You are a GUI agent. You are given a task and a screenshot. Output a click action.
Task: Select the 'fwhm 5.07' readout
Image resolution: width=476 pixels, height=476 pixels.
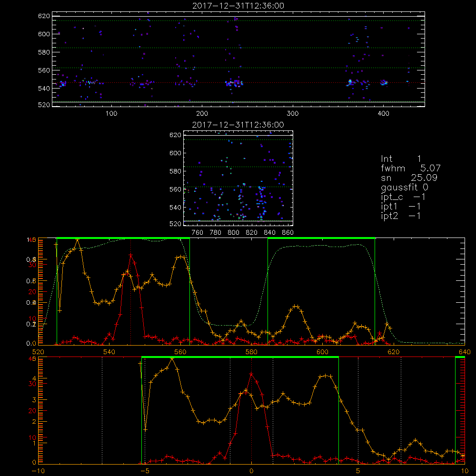(x=411, y=168)
